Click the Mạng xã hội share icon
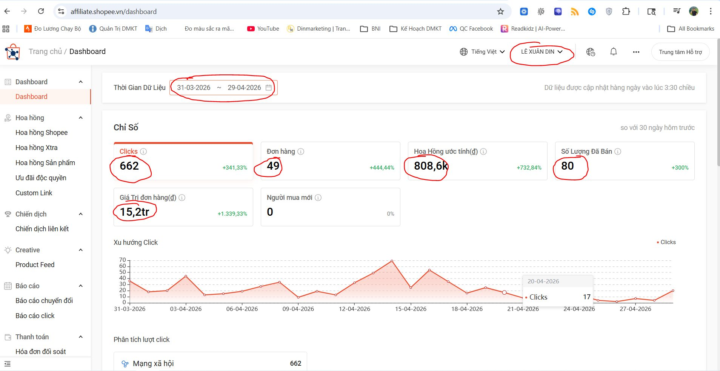Viewport: 720px width, 371px height. pos(124,364)
